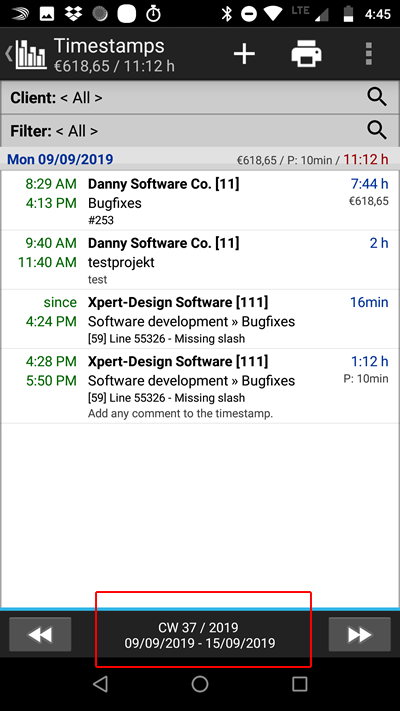The width and height of the screenshot is (400, 711).
Task: Open the Bugfixes #253 timestamp entry
Action: point(200,201)
